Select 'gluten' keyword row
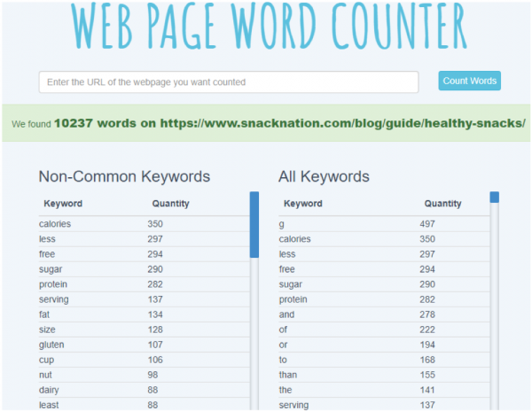 click(145, 345)
